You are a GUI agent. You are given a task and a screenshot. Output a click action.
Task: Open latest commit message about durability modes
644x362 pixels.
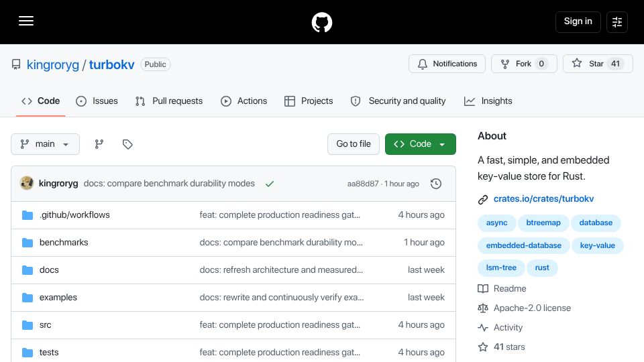coord(169,184)
